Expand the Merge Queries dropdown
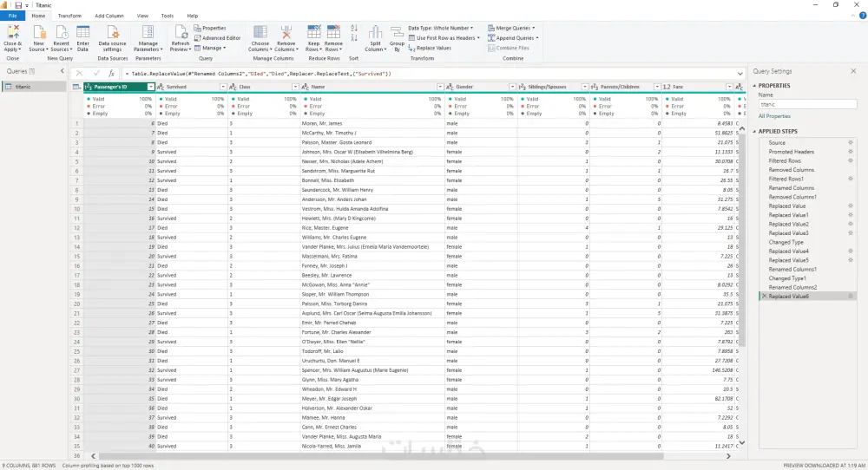This screenshot has height=470, width=868. pyautogui.click(x=533, y=29)
